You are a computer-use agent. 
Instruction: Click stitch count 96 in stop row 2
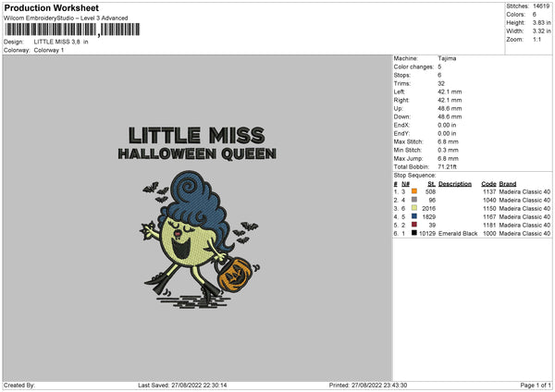pyautogui.click(x=432, y=201)
